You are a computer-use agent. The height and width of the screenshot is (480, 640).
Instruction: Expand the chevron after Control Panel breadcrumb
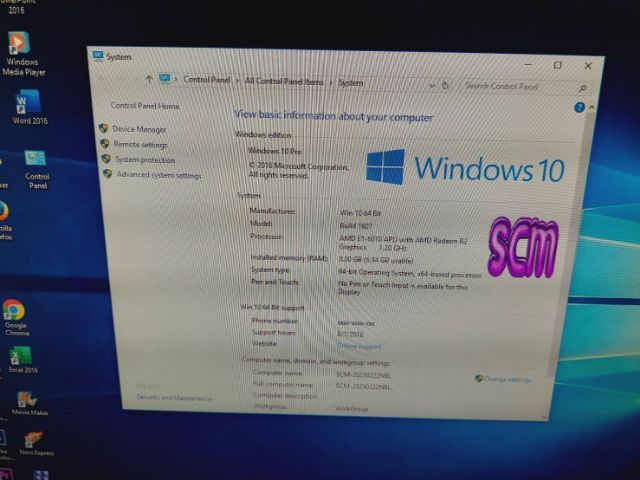click(238, 81)
